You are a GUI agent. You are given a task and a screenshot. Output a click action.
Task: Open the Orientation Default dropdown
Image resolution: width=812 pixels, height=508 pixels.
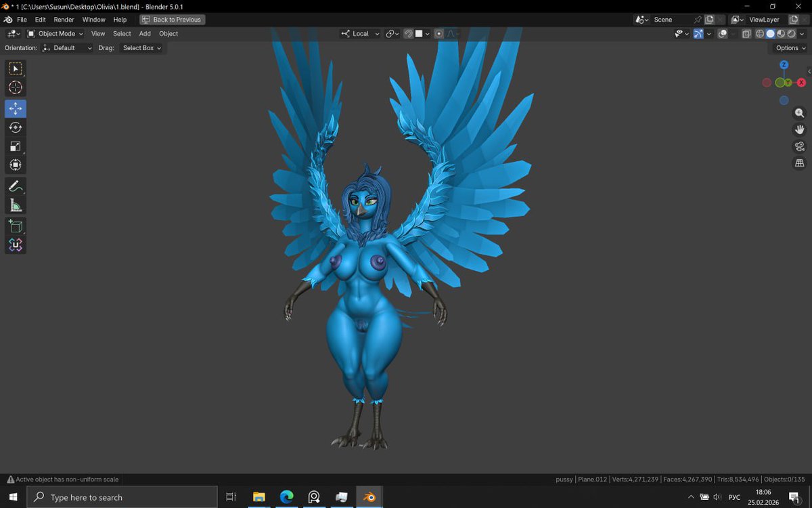pos(66,48)
